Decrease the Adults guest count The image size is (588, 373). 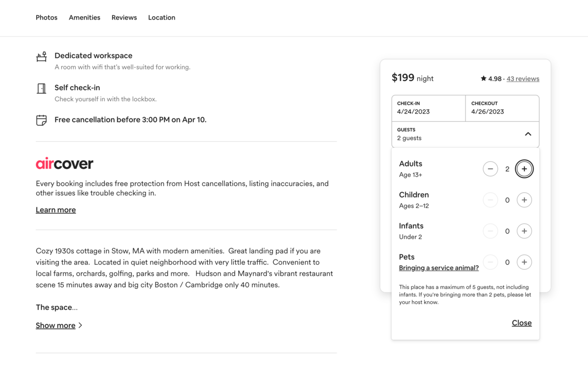coord(490,169)
